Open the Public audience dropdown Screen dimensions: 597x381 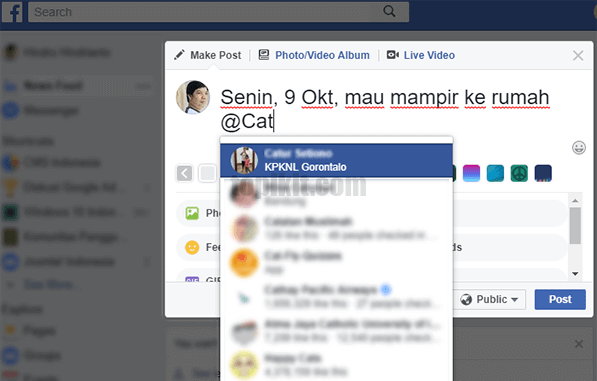click(x=490, y=300)
